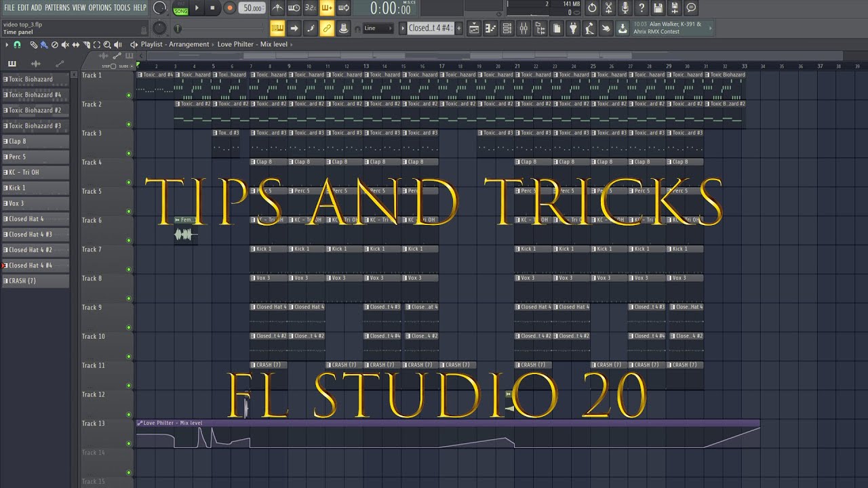Toggle the playlist magnet snap
This screenshot has width=868, height=488.
click(x=17, y=45)
